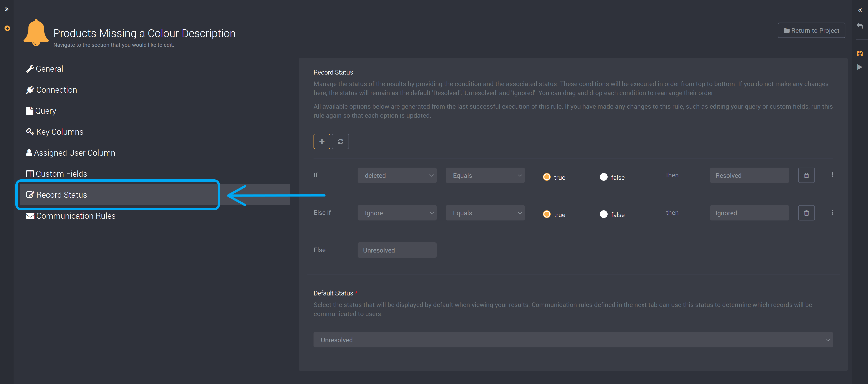Select true for the Ignore condition

coord(547,215)
